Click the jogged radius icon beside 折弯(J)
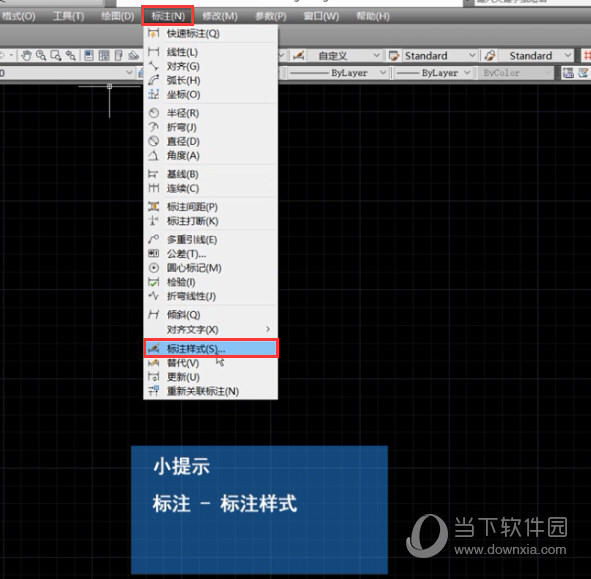591x579 pixels. (x=153, y=127)
